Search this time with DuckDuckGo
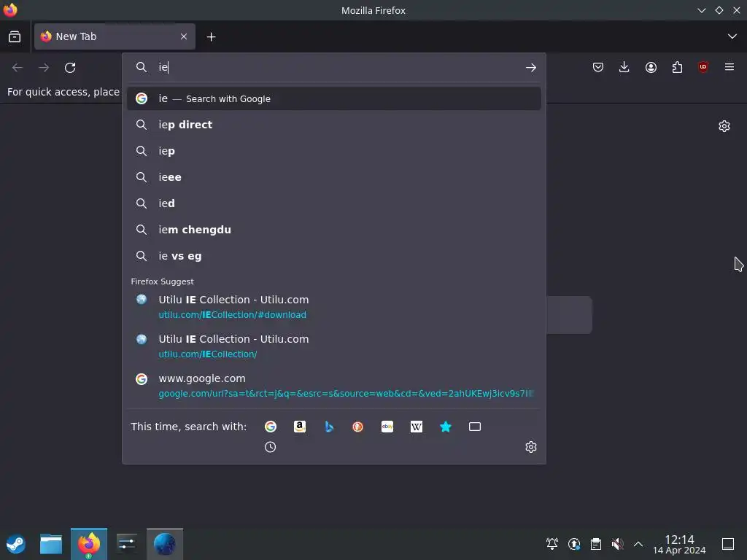Image resolution: width=747 pixels, height=560 pixels. [x=357, y=427]
